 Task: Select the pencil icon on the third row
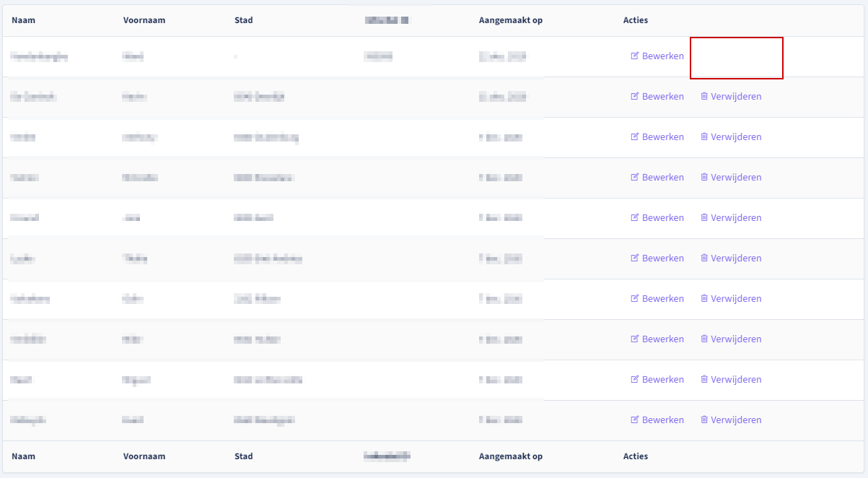[636, 136]
